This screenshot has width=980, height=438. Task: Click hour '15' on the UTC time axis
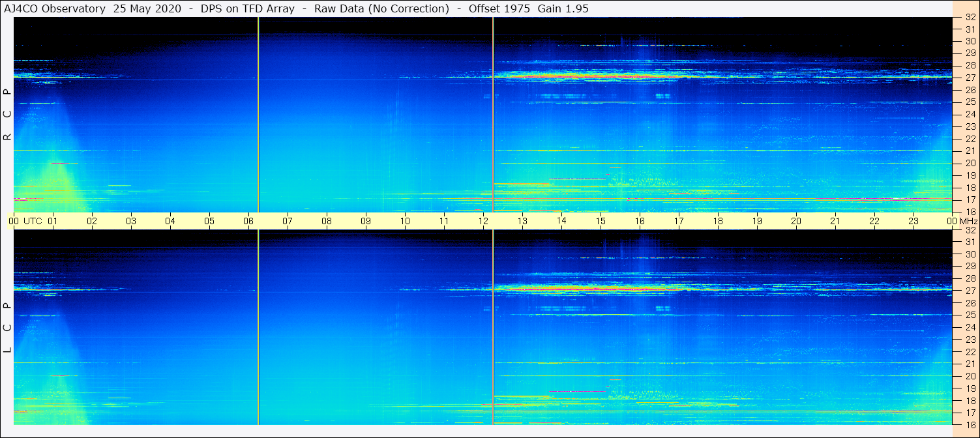[601, 221]
